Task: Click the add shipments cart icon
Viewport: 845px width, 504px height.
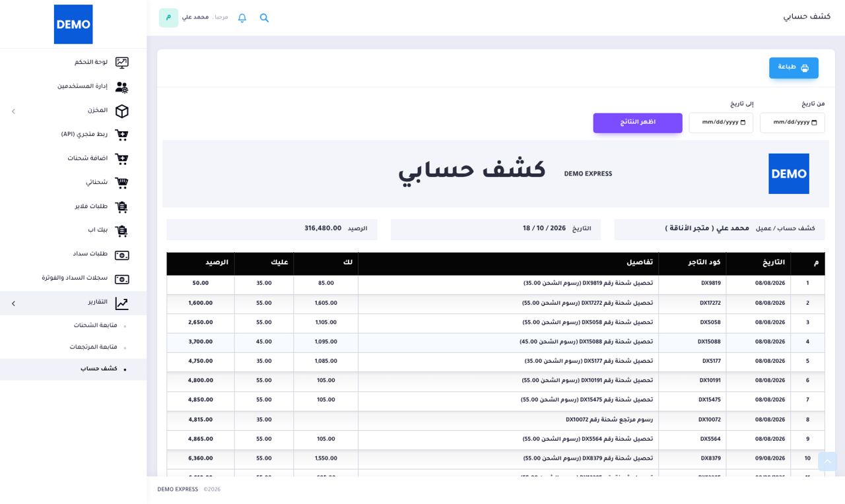Action: tap(121, 159)
